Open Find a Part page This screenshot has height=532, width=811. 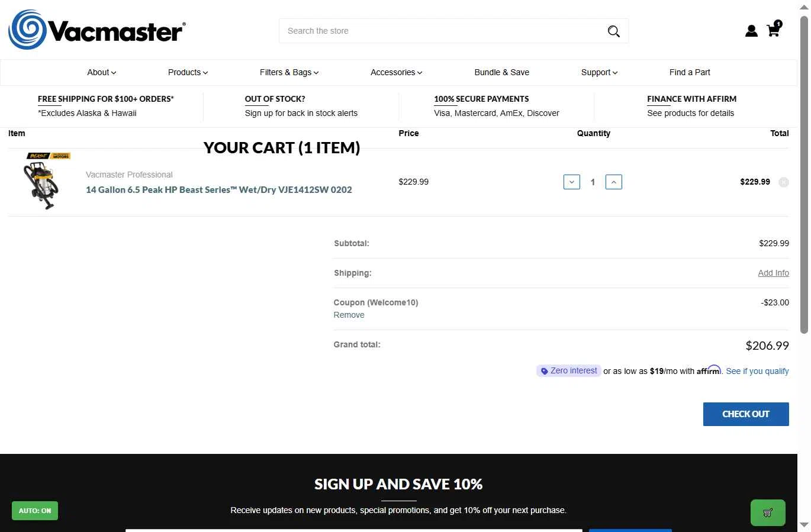tap(690, 72)
